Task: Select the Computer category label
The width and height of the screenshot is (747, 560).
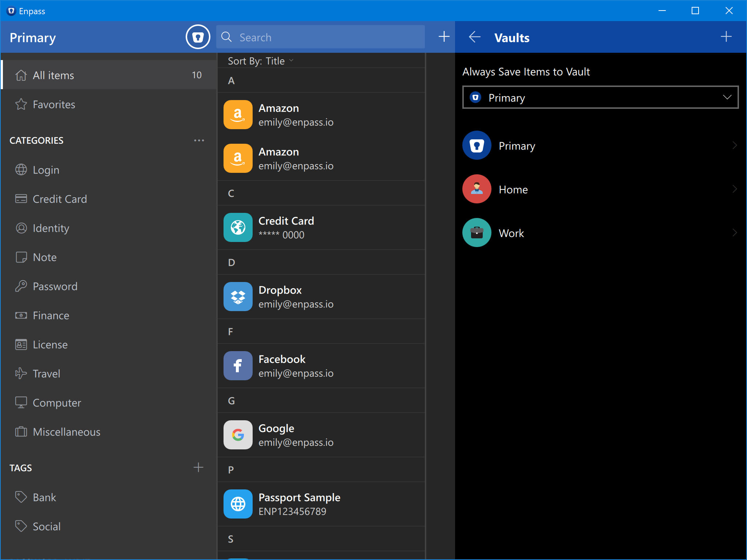Action: pos(57,403)
